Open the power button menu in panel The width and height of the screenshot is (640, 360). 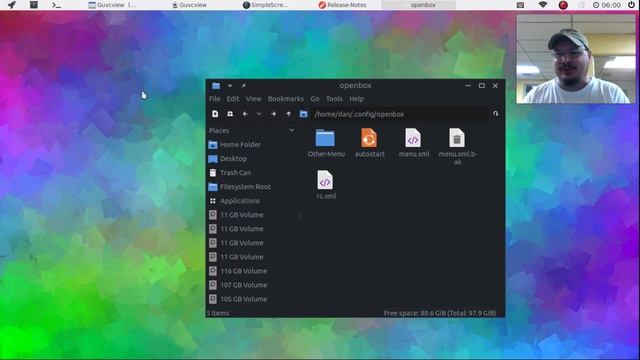(x=631, y=5)
